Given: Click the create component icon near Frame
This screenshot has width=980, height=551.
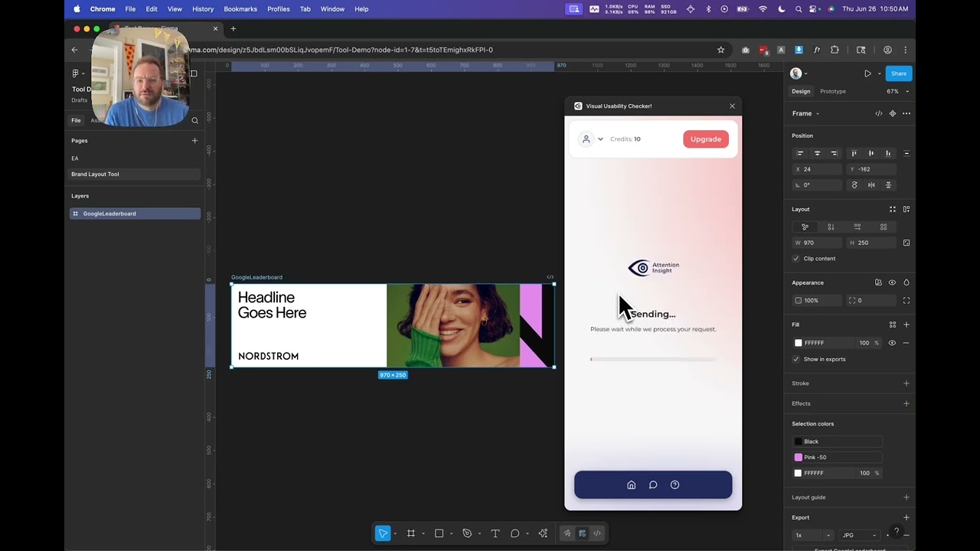Looking at the screenshot, I should coord(892,113).
